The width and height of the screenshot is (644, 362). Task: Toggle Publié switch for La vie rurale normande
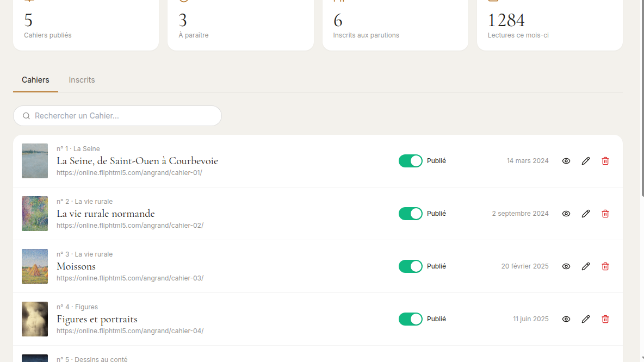[410, 214]
